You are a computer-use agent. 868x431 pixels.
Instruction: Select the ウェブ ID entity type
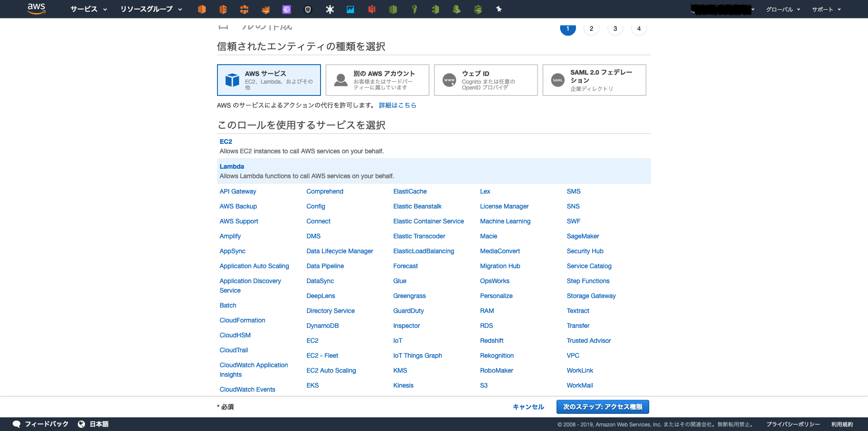tap(486, 80)
